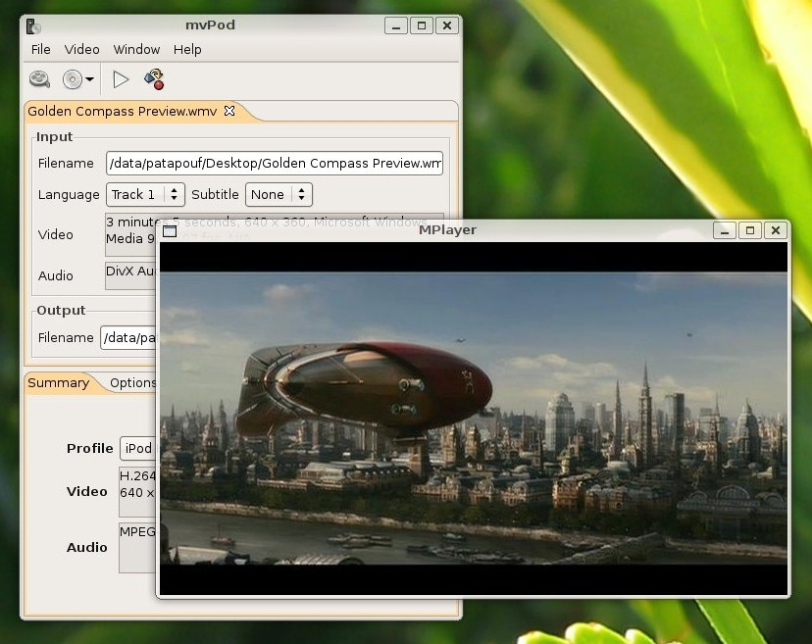Click the mvPod application icon in title bar
The image size is (812, 644).
[x=33, y=25]
